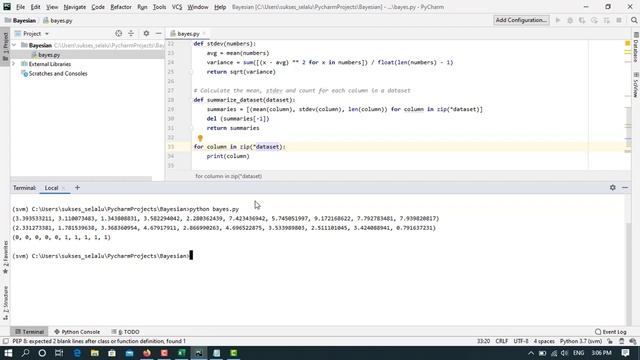Open Windows notification center icon
This screenshot has width=640, height=360.
(625, 353)
